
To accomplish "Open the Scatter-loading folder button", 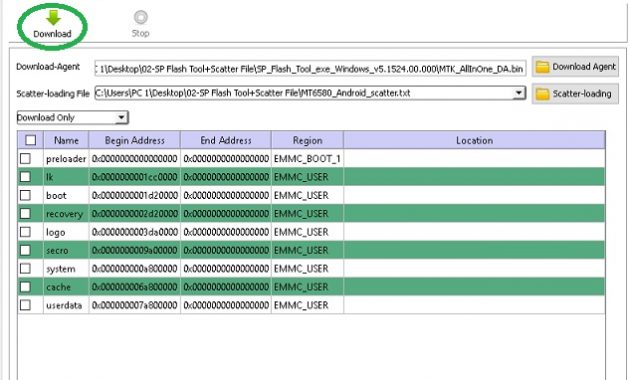I will coord(575,94).
